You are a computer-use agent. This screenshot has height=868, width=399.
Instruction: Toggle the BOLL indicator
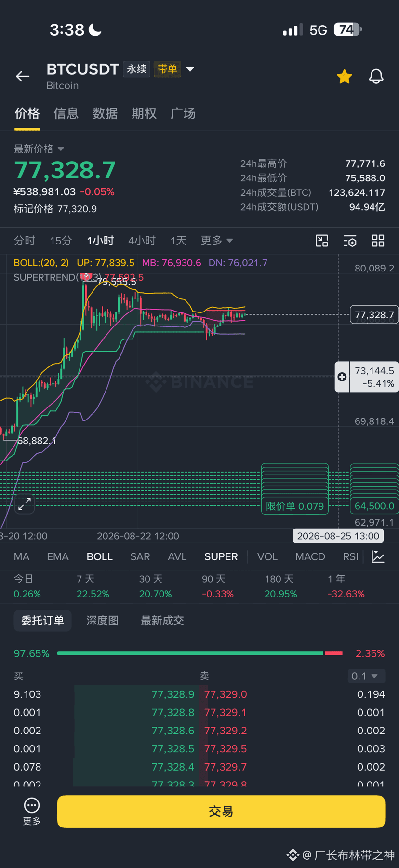[x=100, y=557]
